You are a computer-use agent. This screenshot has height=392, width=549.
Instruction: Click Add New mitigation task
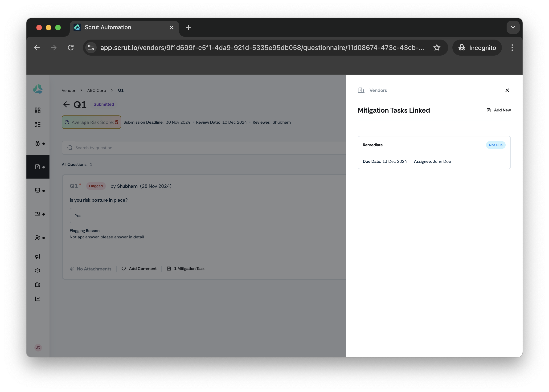point(499,110)
